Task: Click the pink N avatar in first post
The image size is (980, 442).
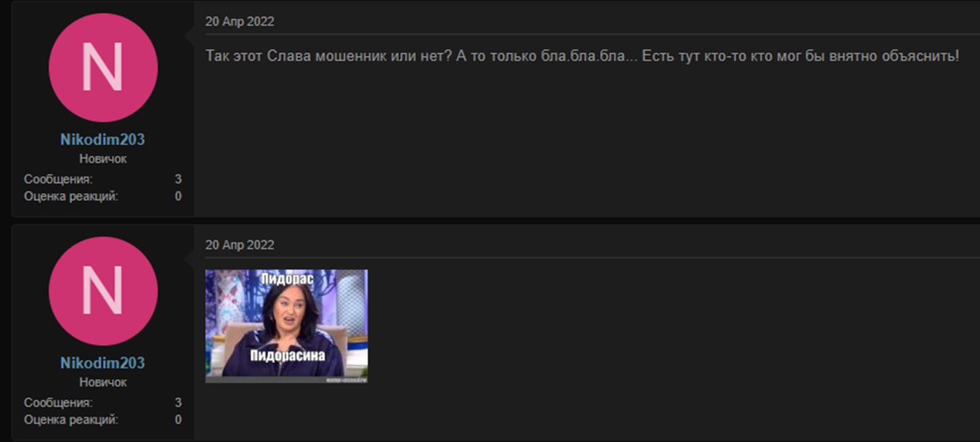Action: pos(102,67)
